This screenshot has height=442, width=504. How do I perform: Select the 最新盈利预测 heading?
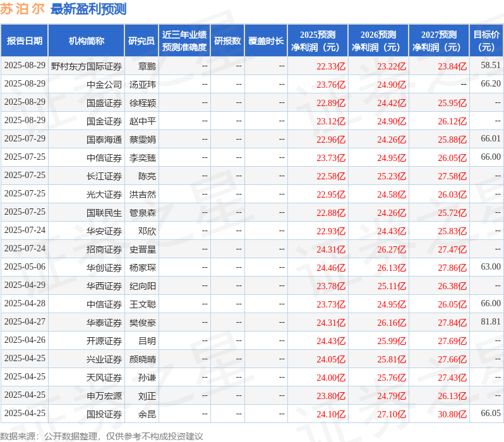pyautogui.click(x=88, y=9)
